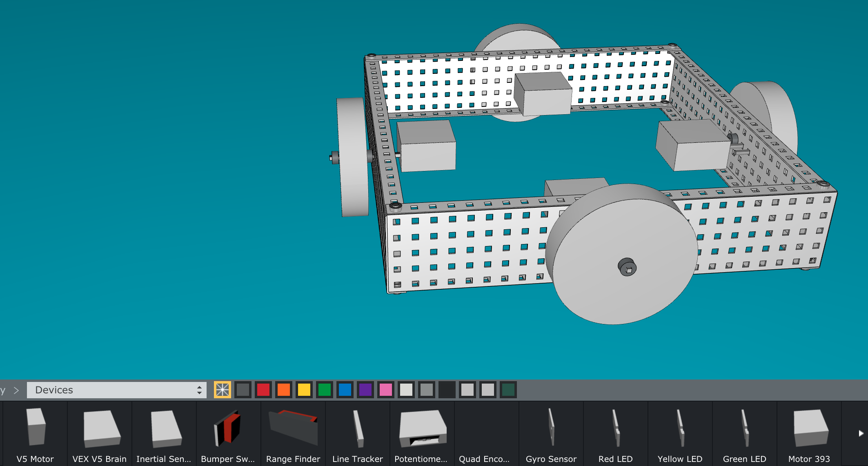Select the blue color swatch

tap(345, 390)
